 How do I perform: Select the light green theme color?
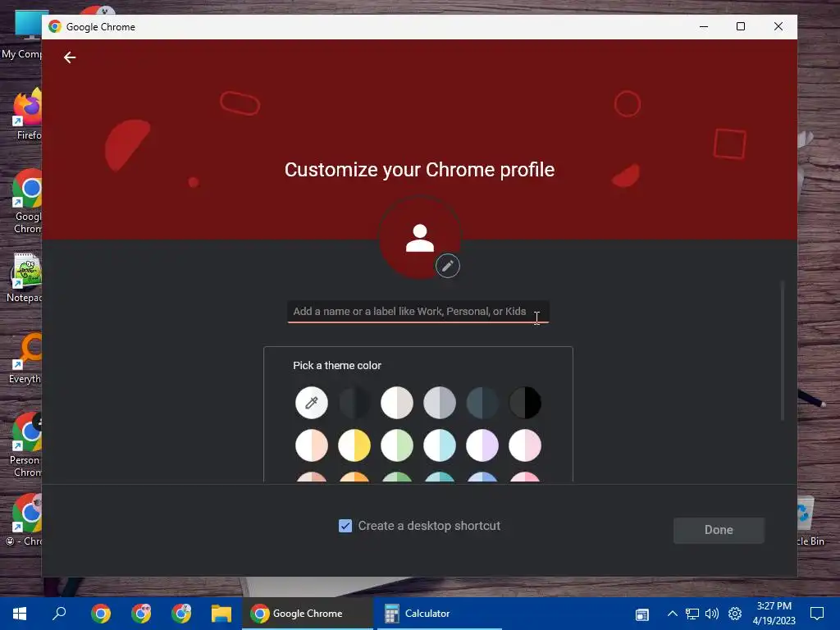pos(397,445)
